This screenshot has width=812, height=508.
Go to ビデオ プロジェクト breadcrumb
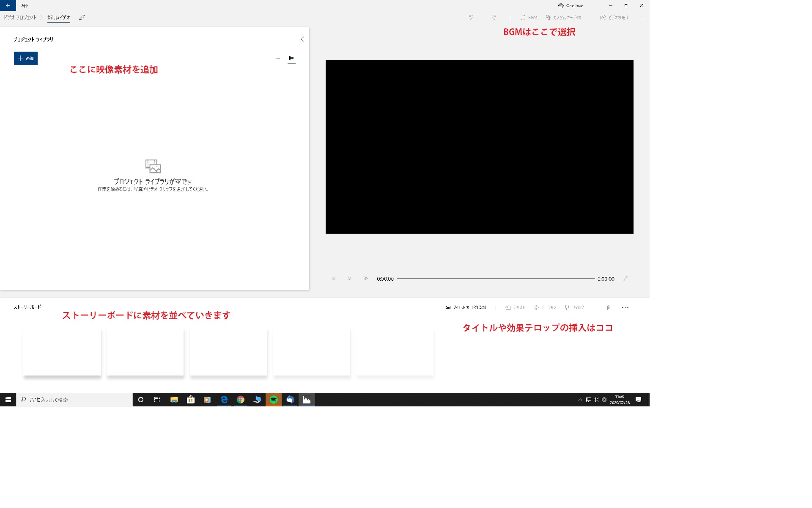click(20, 18)
